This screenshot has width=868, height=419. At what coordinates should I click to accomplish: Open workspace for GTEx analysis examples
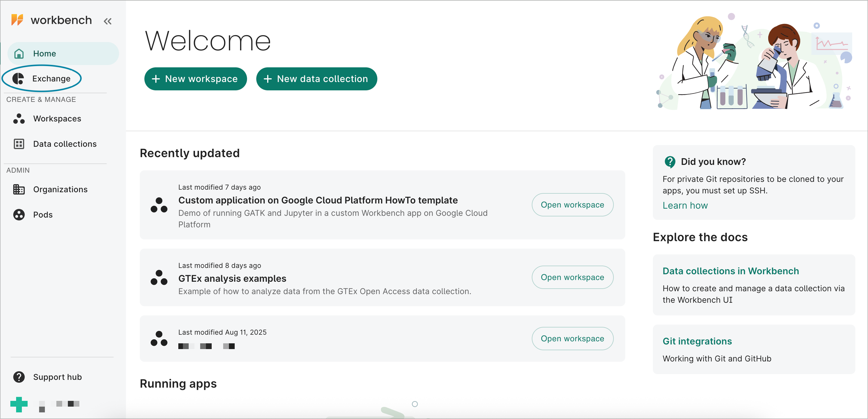pyautogui.click(x=572, y=277)
